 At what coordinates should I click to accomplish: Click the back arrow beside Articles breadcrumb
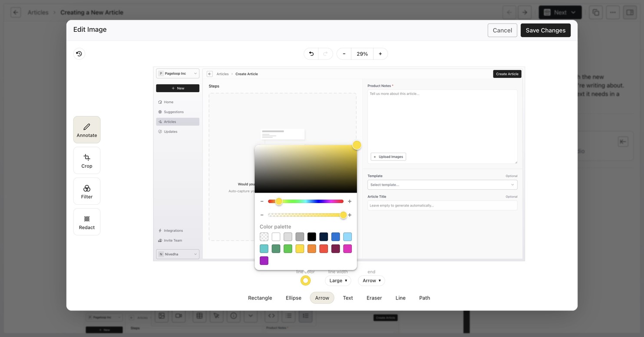click(x=16, y=12)
